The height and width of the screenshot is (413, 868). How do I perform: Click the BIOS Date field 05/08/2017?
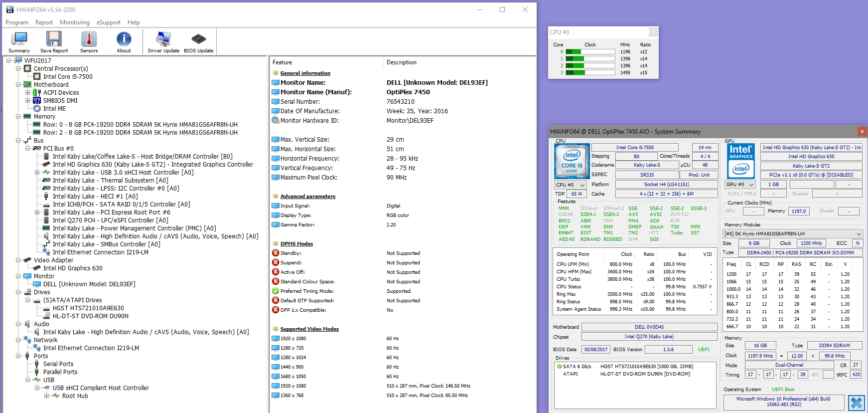595,350
